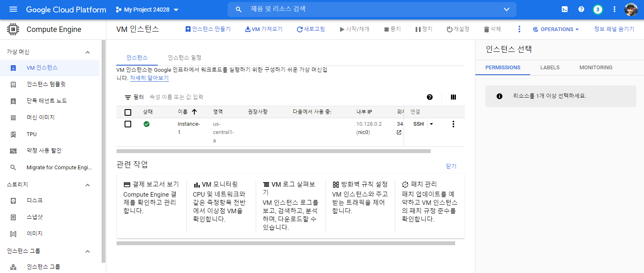Click the SSH connect button
644x273 pixels.
(x=419, y=124)
